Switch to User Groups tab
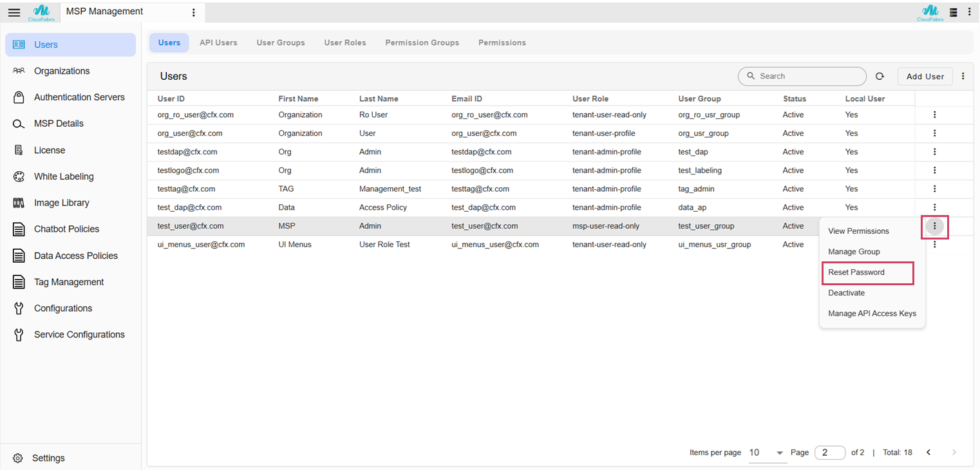The image size is (980, 470). click(281, 42)
